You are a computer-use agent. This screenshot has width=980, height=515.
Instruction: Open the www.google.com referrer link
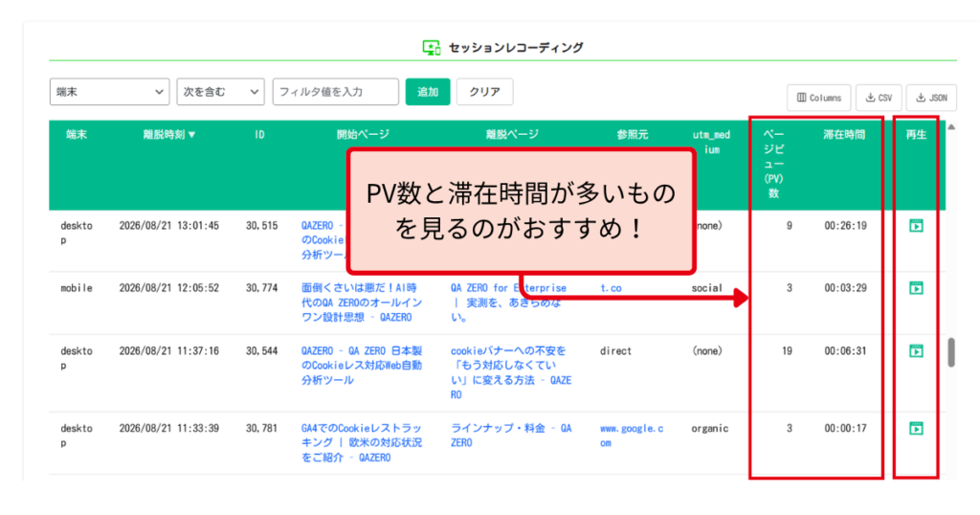pos(632,436)
